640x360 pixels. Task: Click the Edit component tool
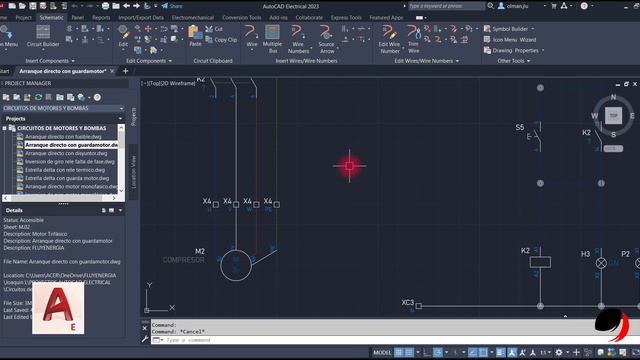tap(123, 36)
